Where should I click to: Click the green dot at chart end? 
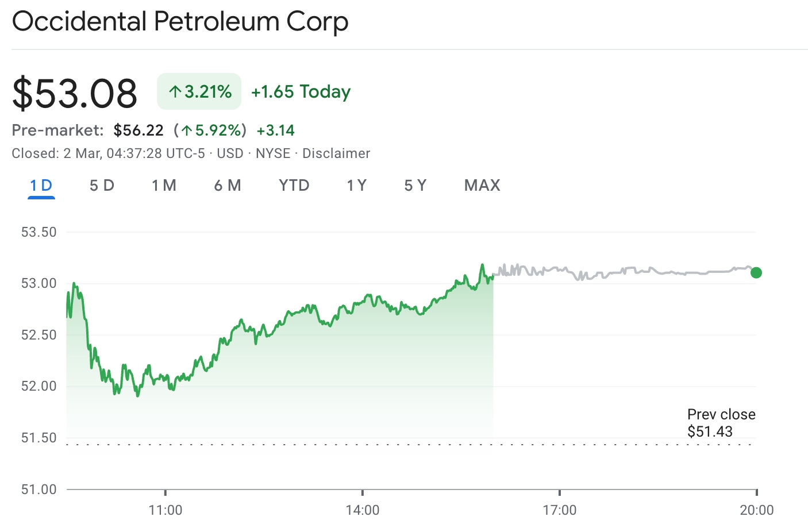click(x=756, y=273)
